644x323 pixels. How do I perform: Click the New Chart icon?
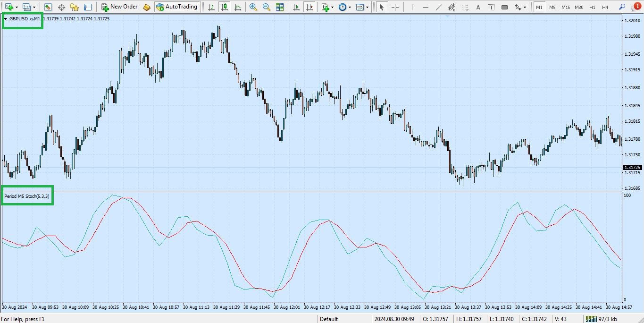point(8,7)
